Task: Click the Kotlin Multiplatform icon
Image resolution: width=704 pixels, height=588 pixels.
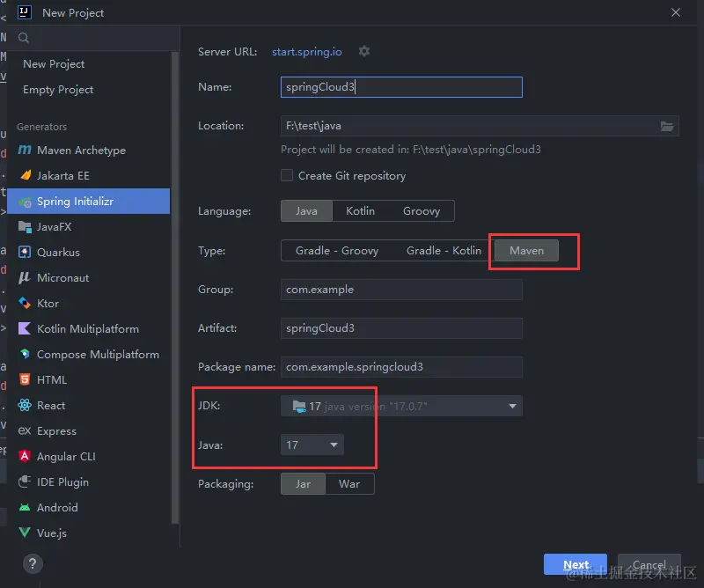Action: tap(25, 329)
